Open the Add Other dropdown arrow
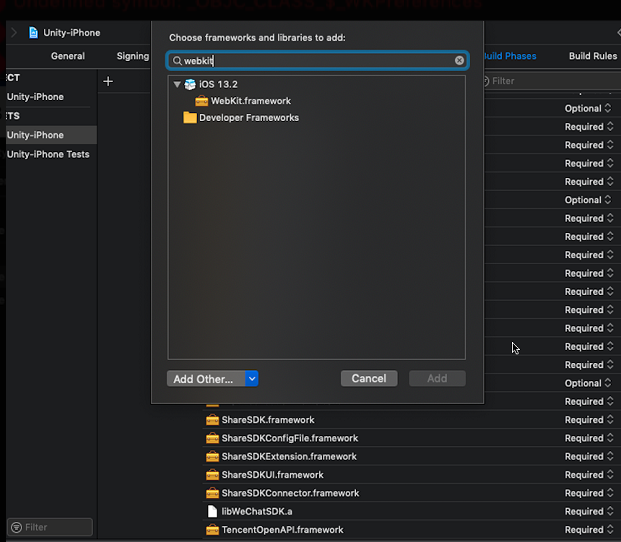The height and width of the screenshot is (542, 621). (252, 378)
